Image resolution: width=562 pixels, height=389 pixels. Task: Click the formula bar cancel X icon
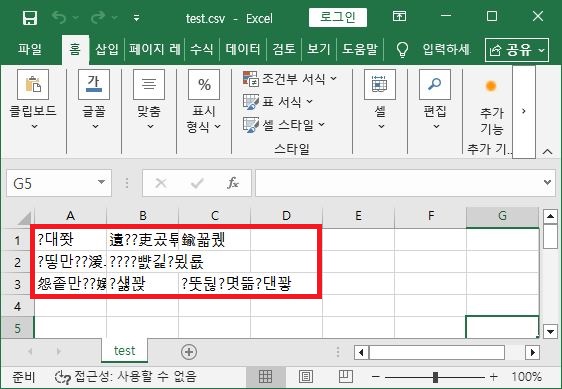[161, 183]
